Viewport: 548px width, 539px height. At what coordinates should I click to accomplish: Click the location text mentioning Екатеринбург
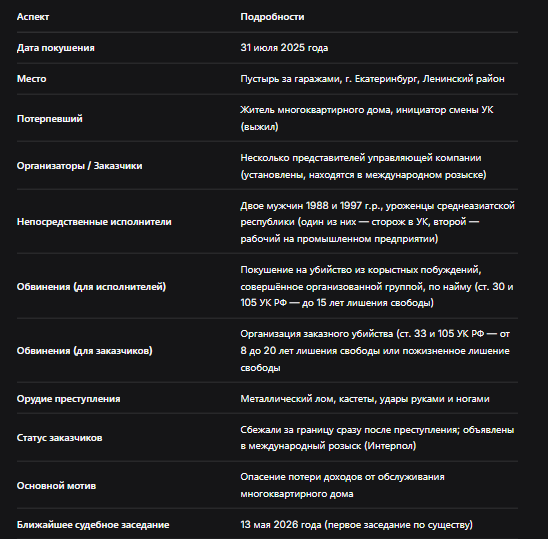click(x=373, y=79)
